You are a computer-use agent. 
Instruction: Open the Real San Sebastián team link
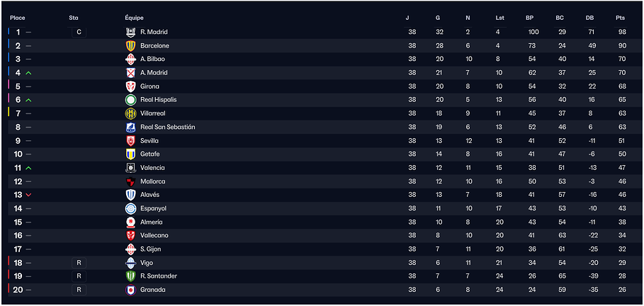pos(168,127)
